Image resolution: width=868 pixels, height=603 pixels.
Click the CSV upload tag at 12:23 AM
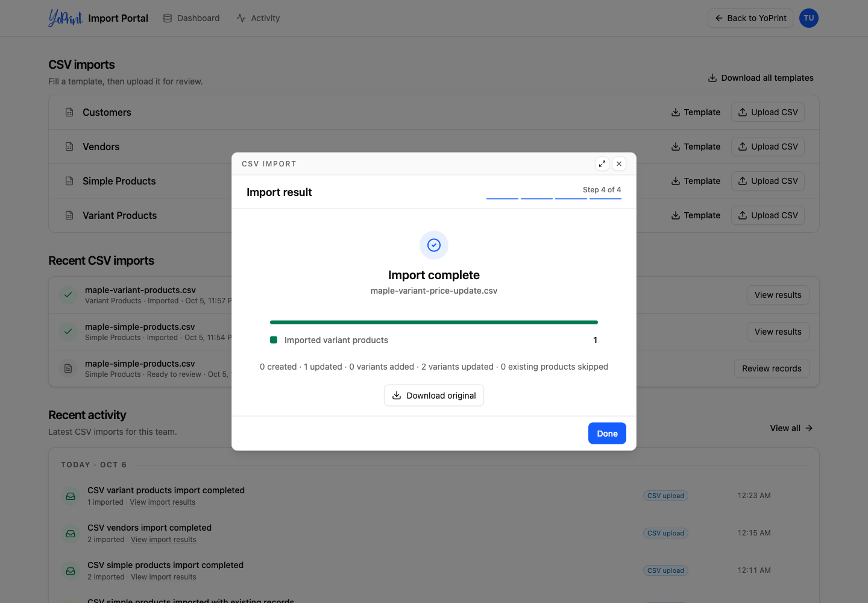(x=665, y=496)
